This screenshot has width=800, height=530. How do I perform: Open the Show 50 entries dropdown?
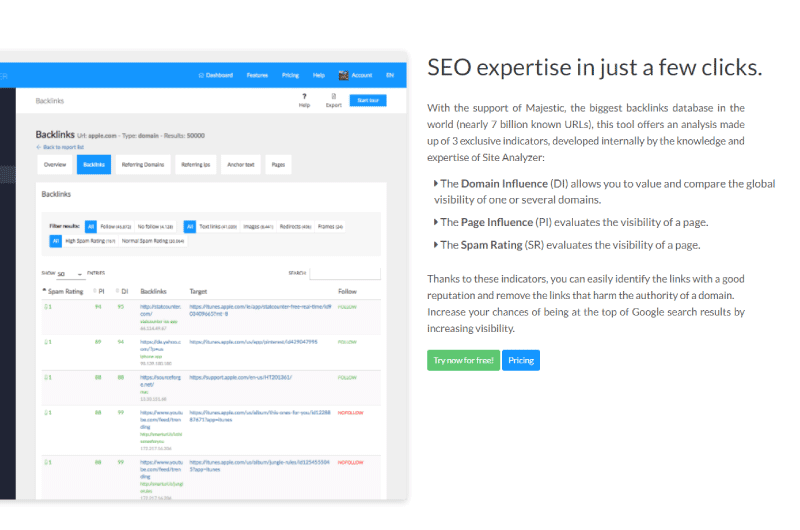pyautogui.click(x=70, y=274)
